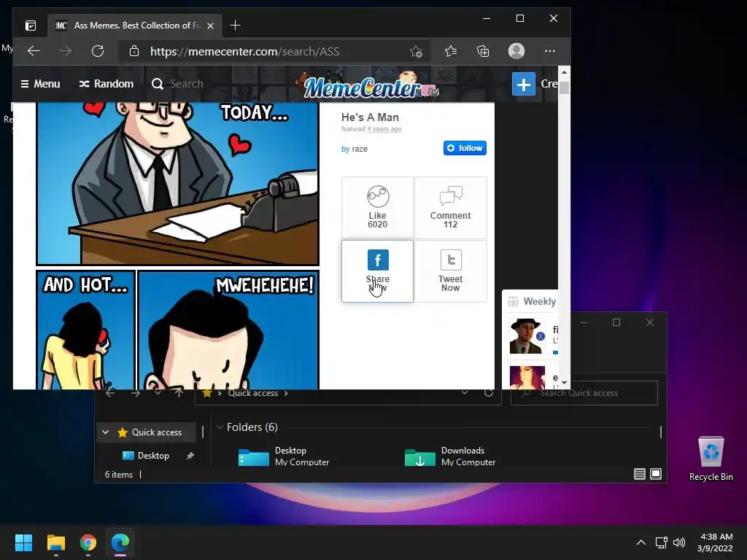Open File Explorer from the taskbar
This screenshot has width=747, height=560.
pyautogui.click(x=55, y=542)
